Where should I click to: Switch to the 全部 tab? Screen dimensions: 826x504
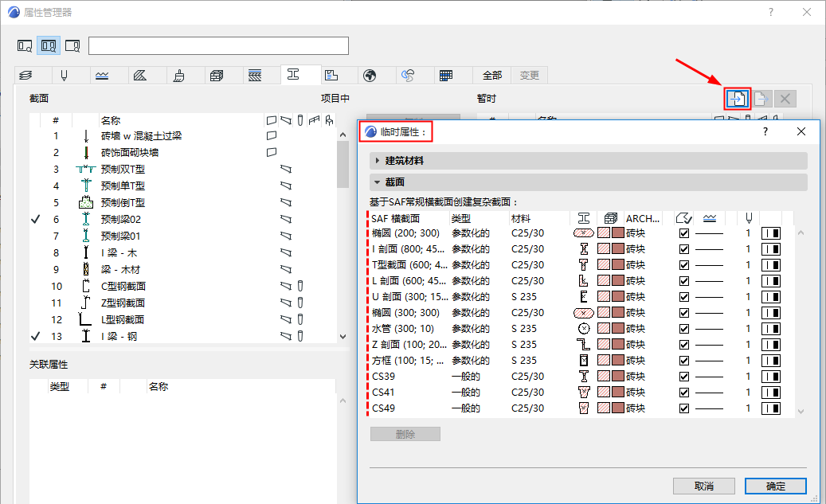click(x=492, y=76)
